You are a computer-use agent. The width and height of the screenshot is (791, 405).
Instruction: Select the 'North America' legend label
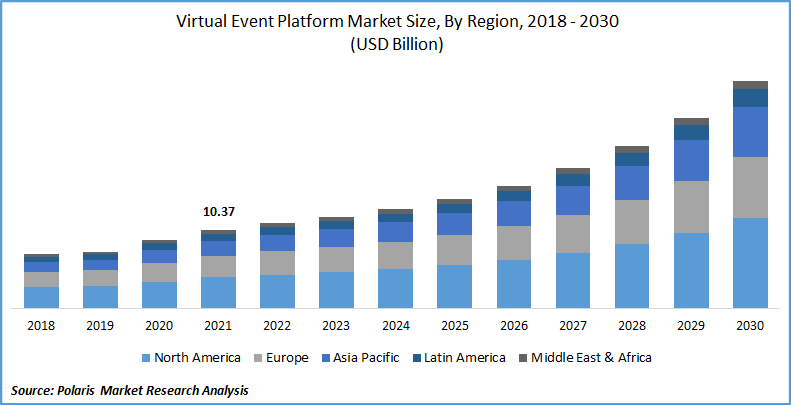click(197, 358)
